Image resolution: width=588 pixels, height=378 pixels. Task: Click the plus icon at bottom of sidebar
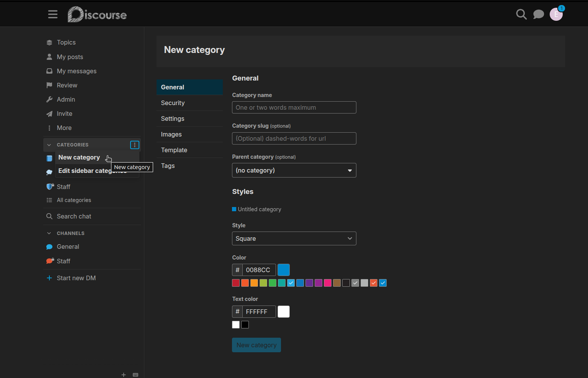point(123,375)
